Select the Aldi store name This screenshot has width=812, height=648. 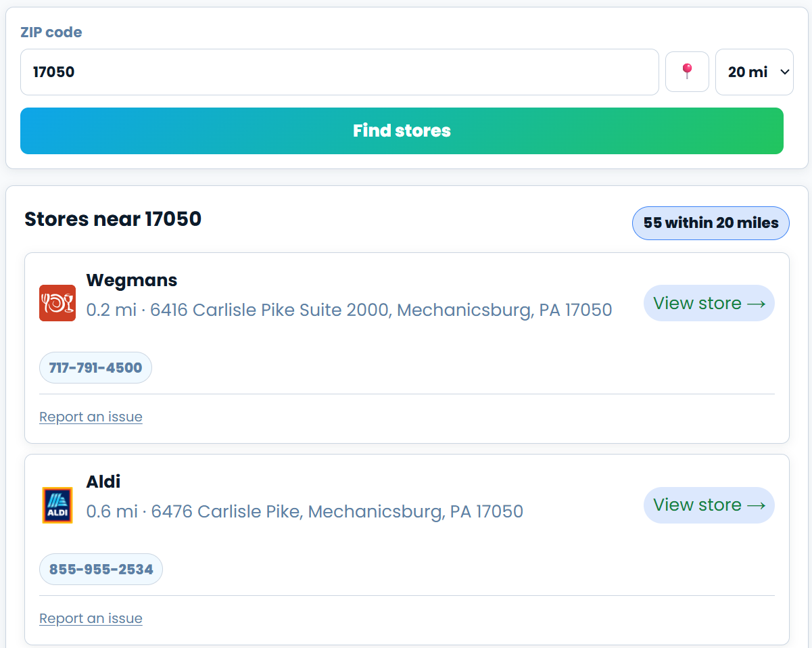tap(103, 482)
